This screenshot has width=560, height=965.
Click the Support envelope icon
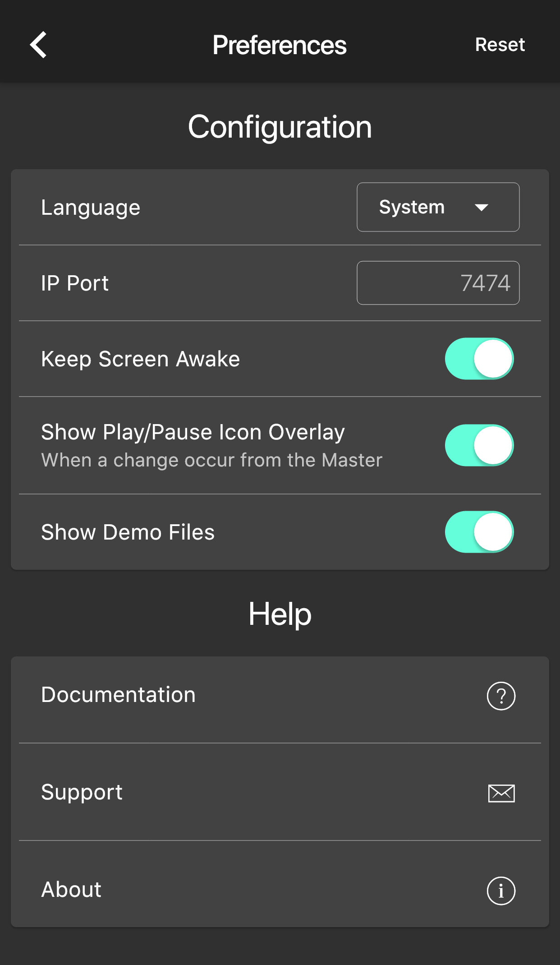(x=501, y=793)
